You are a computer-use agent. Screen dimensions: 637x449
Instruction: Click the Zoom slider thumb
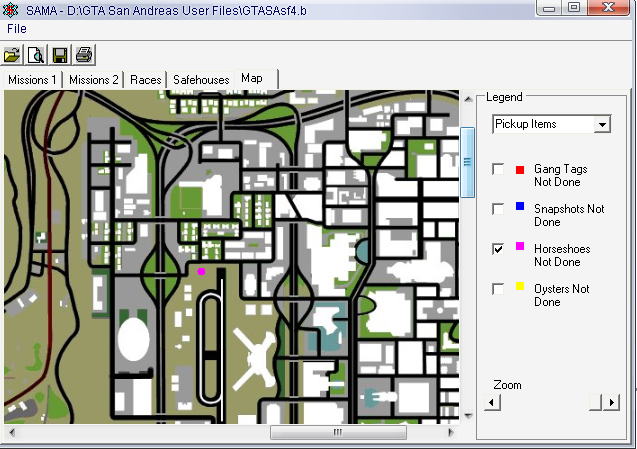pos(595,403)
